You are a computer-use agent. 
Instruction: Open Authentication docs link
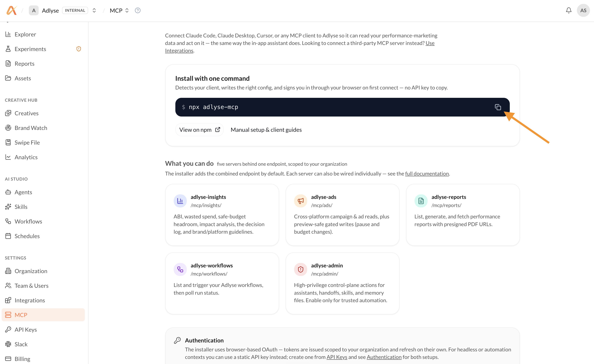tap(384, 357)
